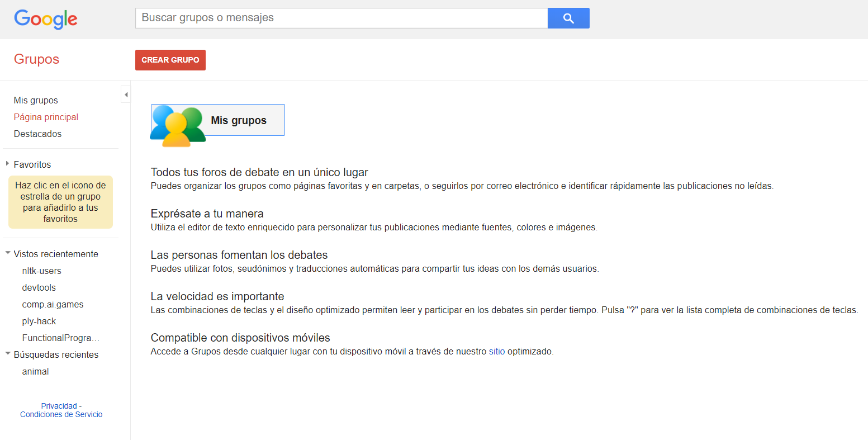Click the Google logo
Viewport: 868px width, 440px height.
point(46,19)
